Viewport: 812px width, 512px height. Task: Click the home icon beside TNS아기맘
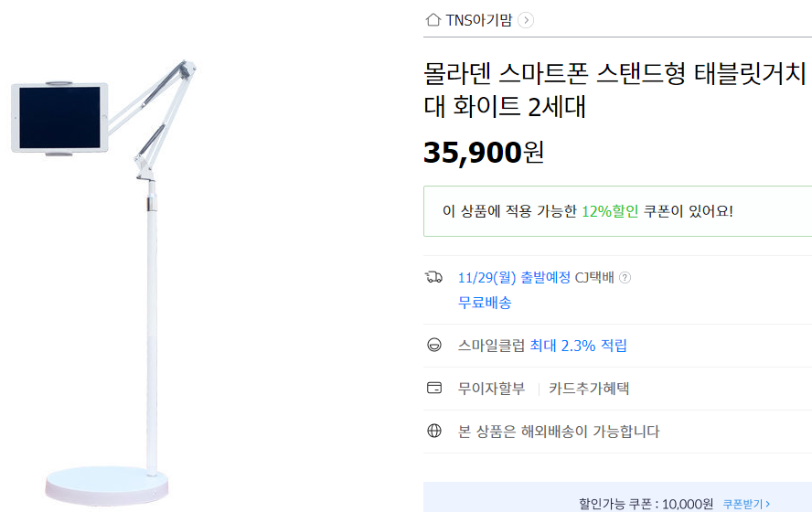click(x=433, y=20)
